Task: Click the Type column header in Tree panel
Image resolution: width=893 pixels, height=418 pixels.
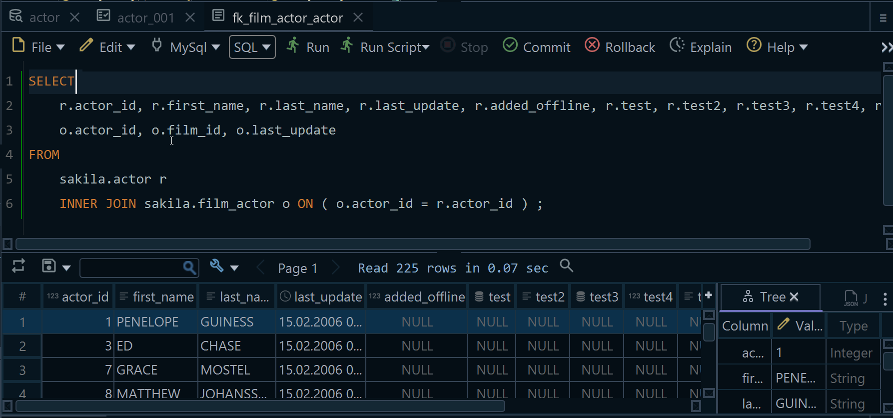Action: [x=853, y=326]
